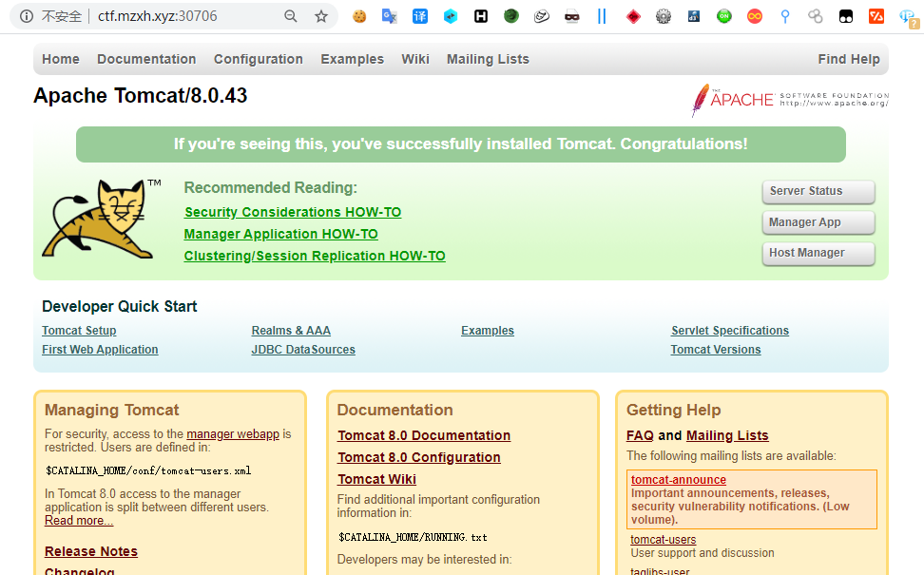Bookmark this page with the star icon
Viewport: 924px width, 575px height.
(321, 16)
